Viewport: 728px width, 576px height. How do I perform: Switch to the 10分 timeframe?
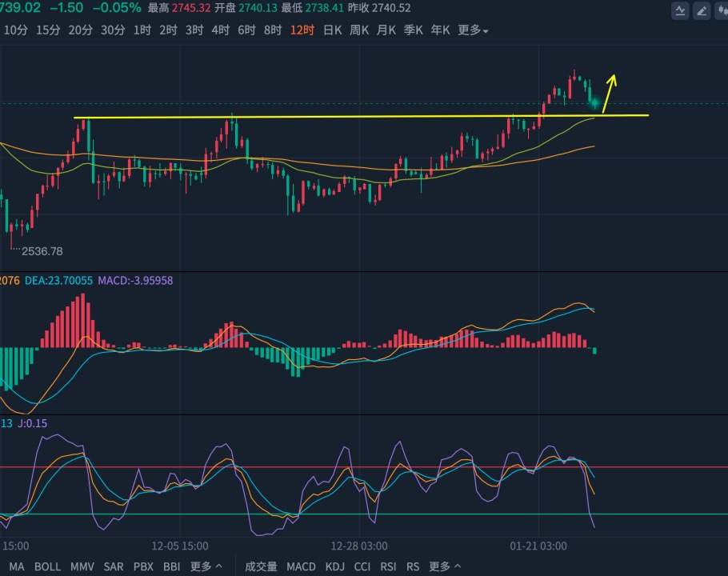[x=15, y=30]
